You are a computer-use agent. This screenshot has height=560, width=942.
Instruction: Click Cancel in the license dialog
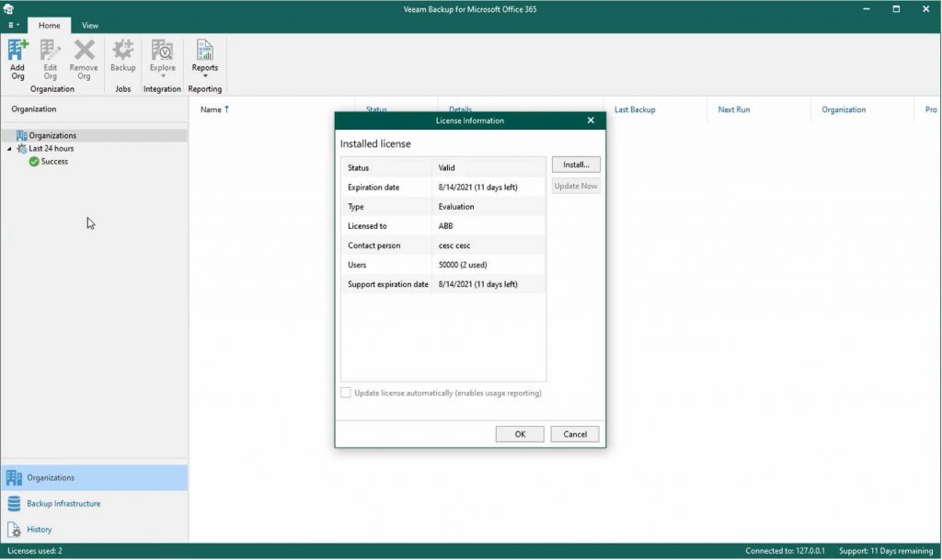tap(575, 434)
